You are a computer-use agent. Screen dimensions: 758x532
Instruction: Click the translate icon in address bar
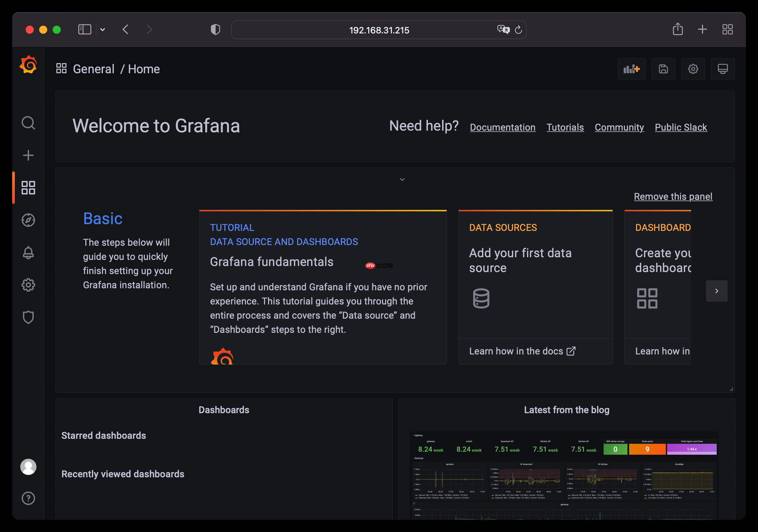point(503,30)
